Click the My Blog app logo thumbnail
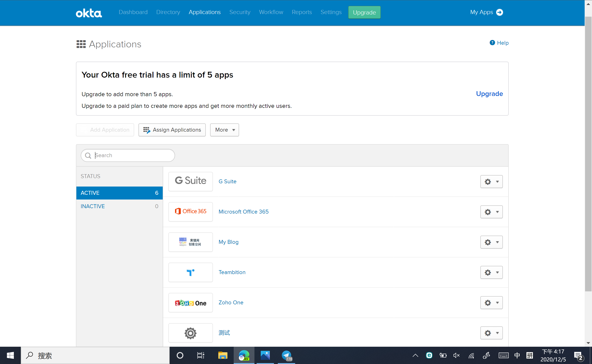This screenshot has width=592, height=364. (x=190, y=242)
